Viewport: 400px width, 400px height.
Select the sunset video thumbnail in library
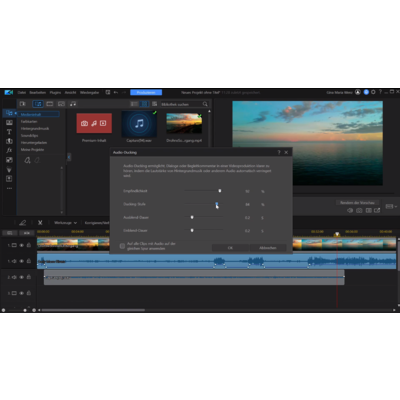click(x=184, y=123)
